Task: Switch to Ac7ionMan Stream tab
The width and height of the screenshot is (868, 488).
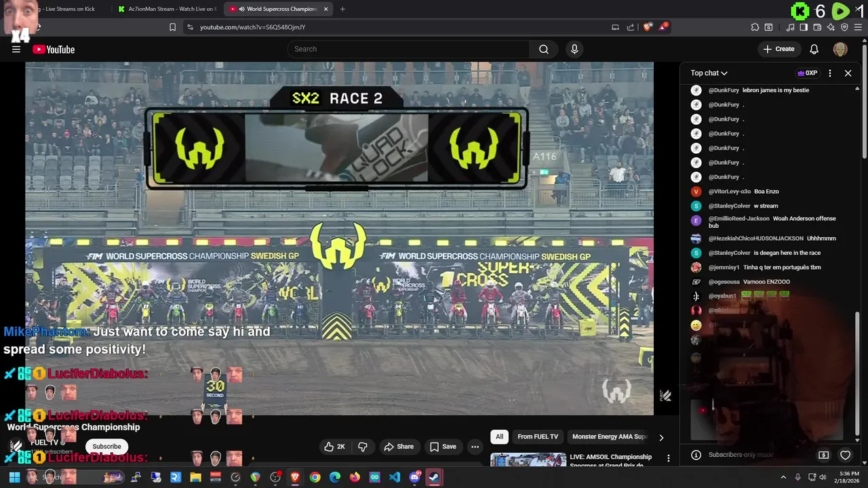Action: (x=166, y=9)
